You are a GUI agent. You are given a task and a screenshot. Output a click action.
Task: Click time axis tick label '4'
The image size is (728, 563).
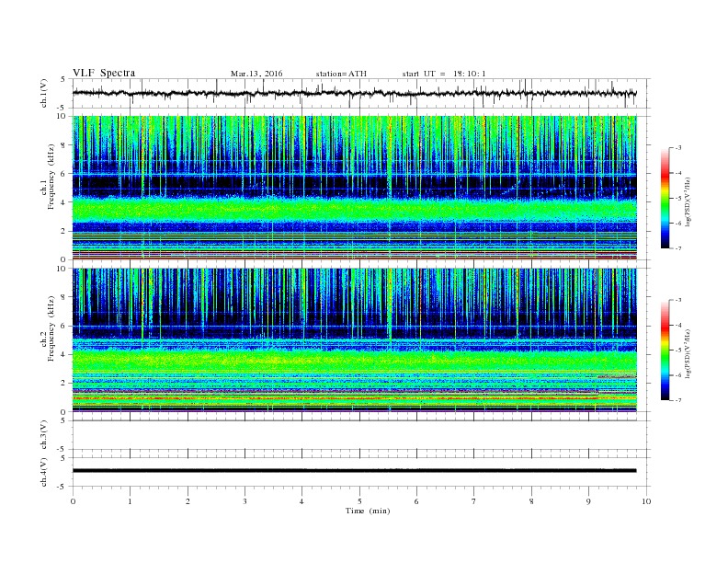(x=301, y=501)
